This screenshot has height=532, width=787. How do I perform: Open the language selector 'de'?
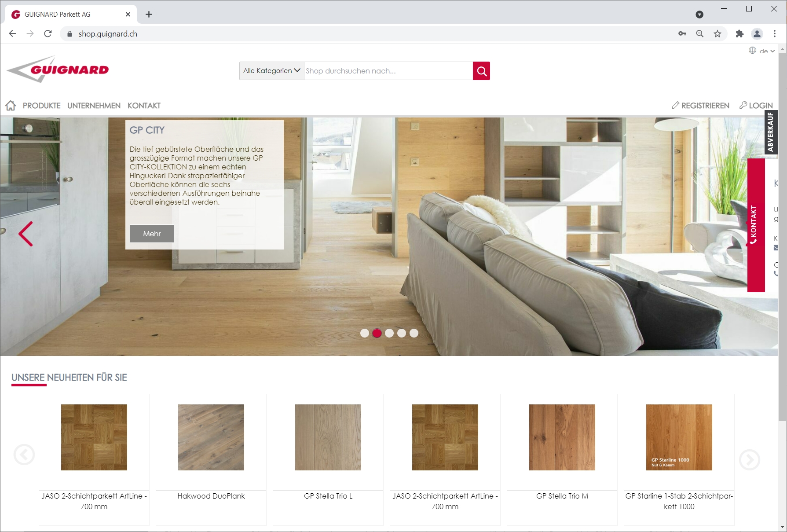(763, 51)
